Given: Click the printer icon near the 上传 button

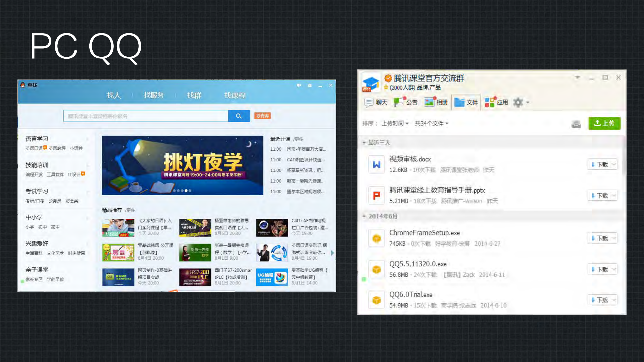Looking at the screenshot, I should (576, 124).
